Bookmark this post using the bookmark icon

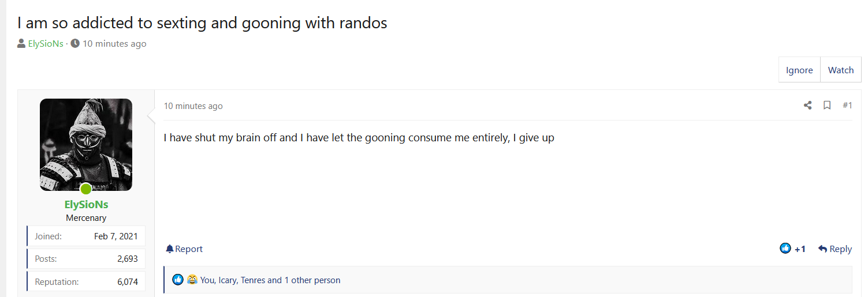827,106
